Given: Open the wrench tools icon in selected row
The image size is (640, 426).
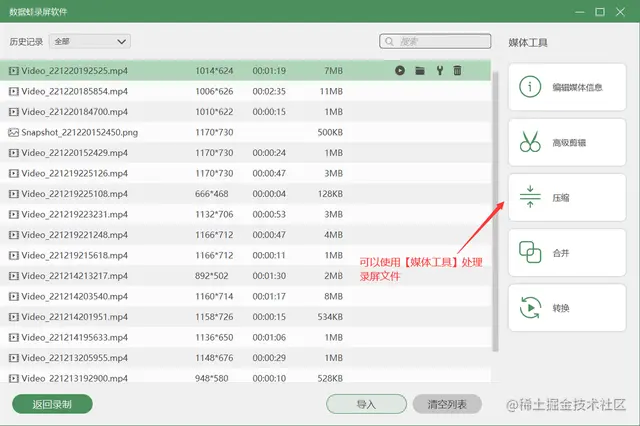Looking at the screenshot, I should coord(440,71).
